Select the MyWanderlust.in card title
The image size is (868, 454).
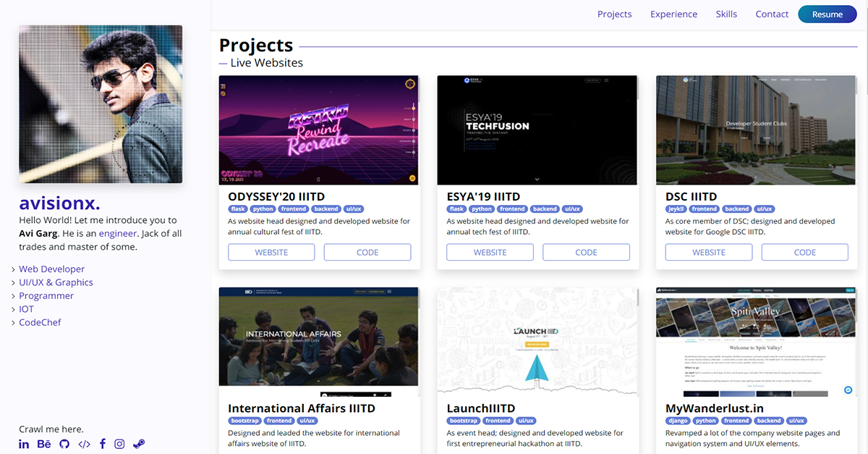[715, 408]
